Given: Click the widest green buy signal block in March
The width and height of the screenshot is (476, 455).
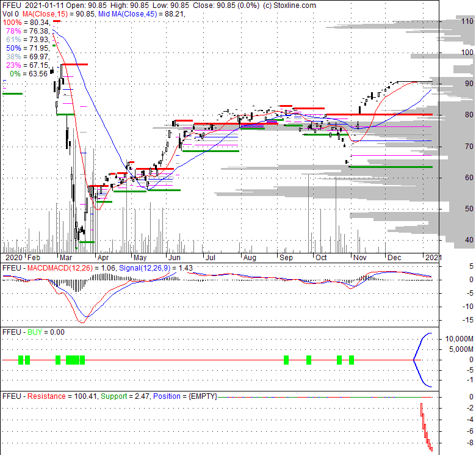Looking at the screenshot, I should point(73,360).
